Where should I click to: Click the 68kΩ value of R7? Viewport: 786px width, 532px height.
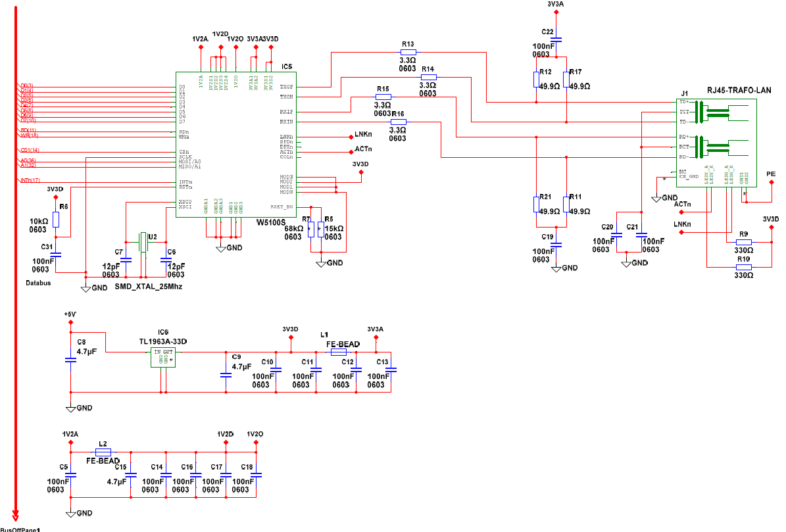pos(294,229)
